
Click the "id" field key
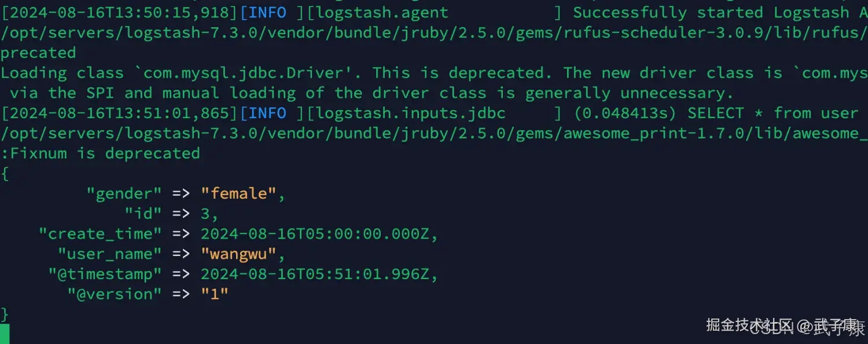point(143,214)
